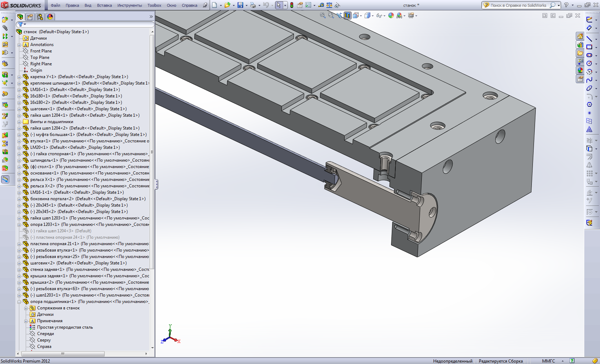Screen dimensions: 600x364
Task: Open the Toolbox menu
Action: [x=154, y=5]
